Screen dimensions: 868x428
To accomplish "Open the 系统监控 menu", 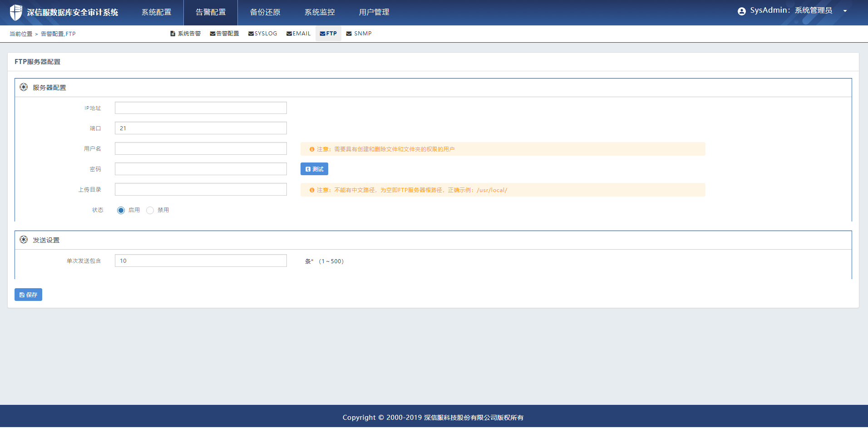I will coord(320,12).
